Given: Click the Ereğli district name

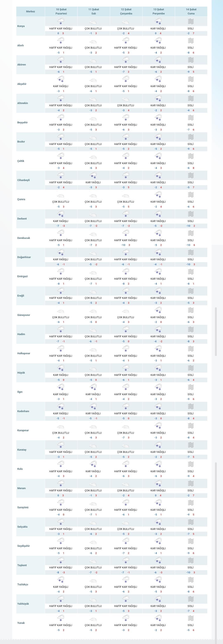Looking at the screenshot, I should pos(21,296).
